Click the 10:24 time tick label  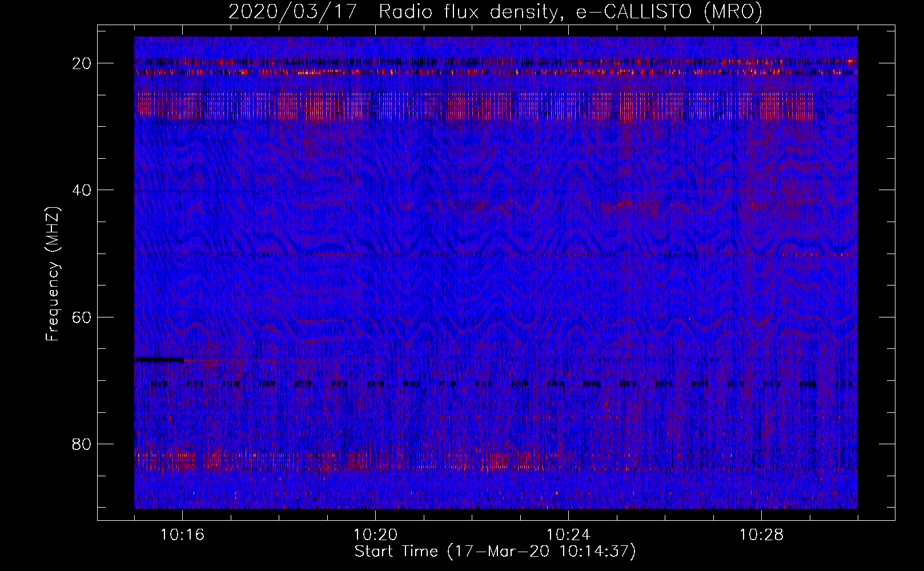coord(569,535)
